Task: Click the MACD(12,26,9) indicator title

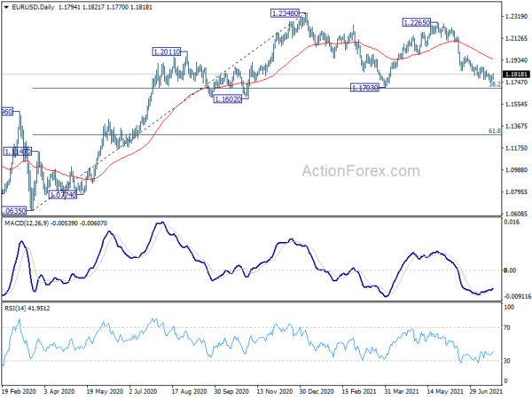Action: (27, 223)
